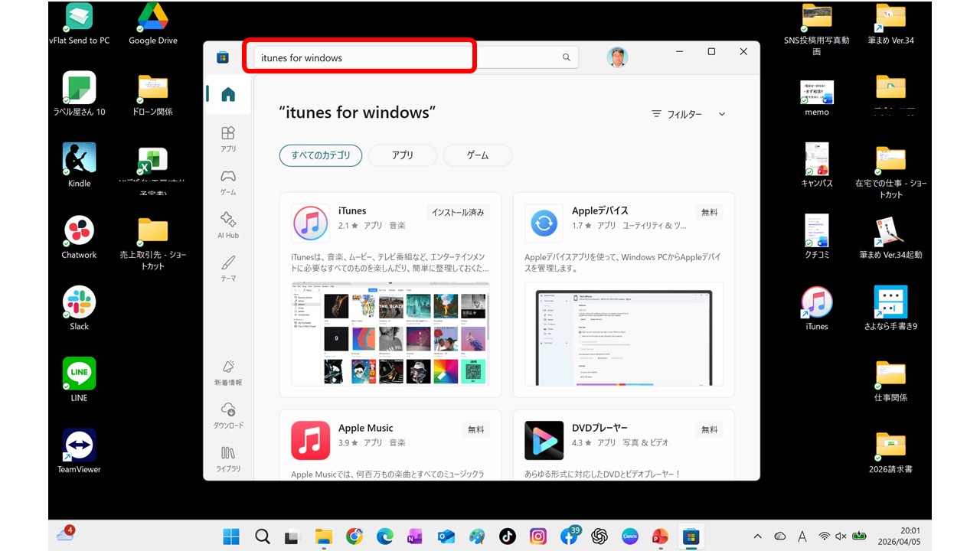Show hidden system tray icons chevron
980x551 pixels.
click(x=758, y=536)
